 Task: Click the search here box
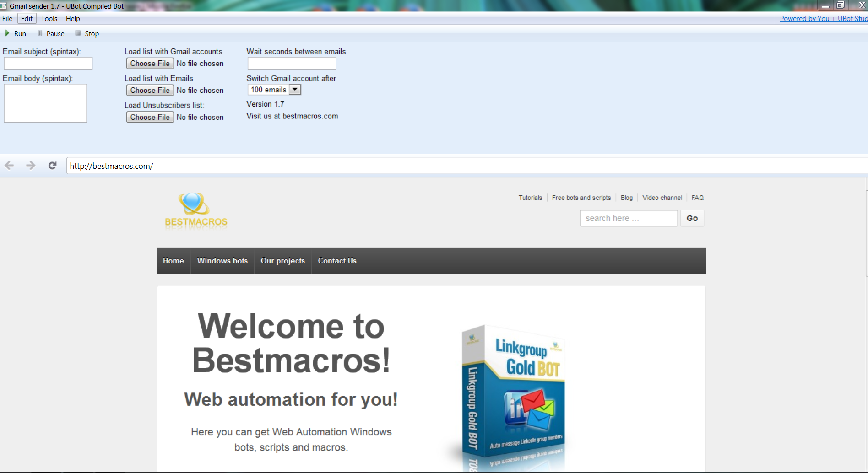tap(629, 218)
